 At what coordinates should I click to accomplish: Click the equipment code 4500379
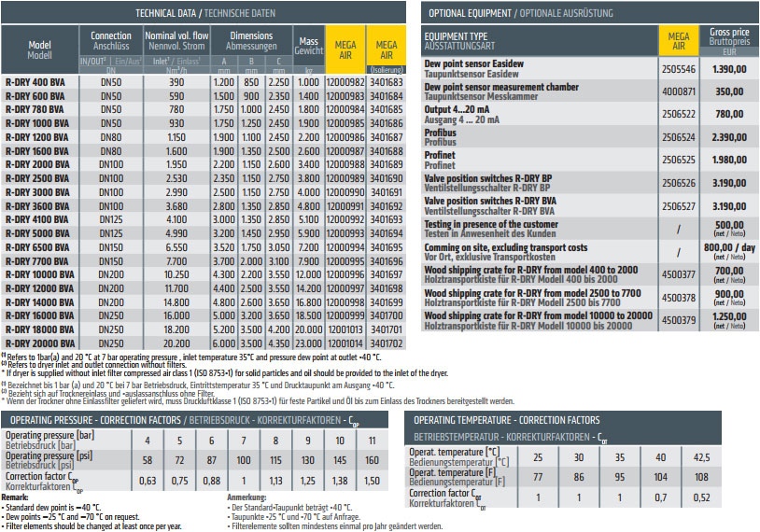pos(679,320)
